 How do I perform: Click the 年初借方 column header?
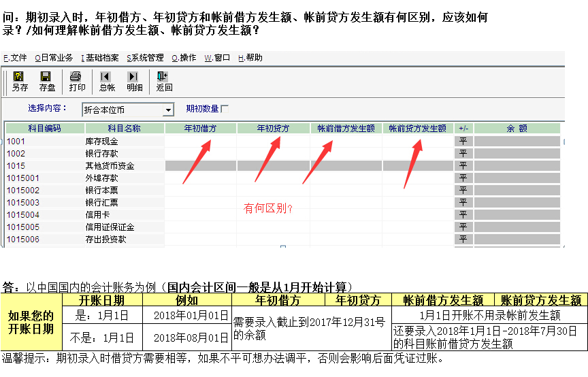pyautogui.click(x=200, y=129)
